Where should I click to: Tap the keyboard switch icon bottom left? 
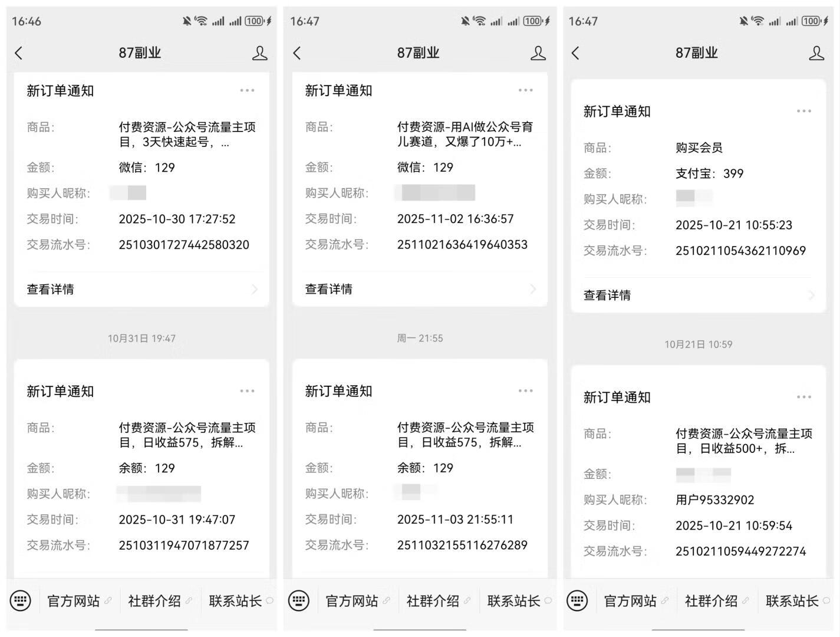[x=21, y=600]
